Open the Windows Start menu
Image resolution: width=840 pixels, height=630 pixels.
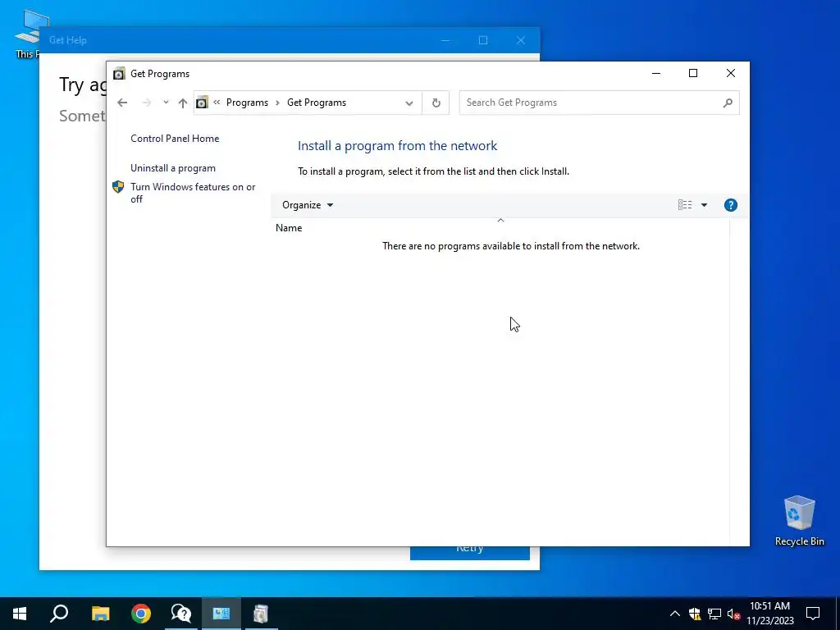click(x=20, y=614)
